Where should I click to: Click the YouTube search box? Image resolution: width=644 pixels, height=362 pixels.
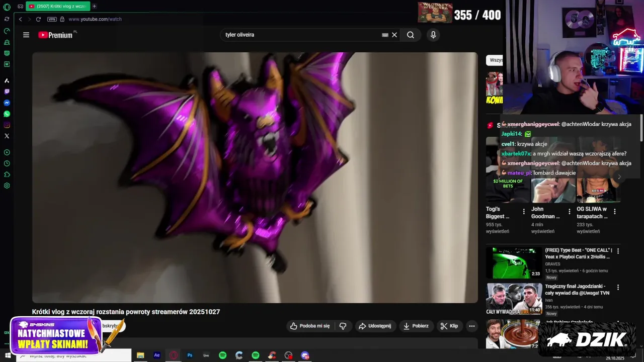pos(302,35)
